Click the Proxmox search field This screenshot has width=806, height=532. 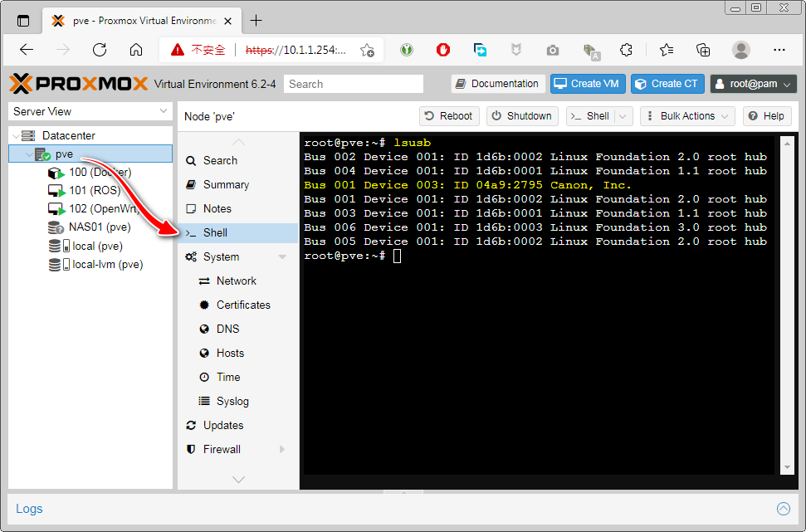click(354, 84)
